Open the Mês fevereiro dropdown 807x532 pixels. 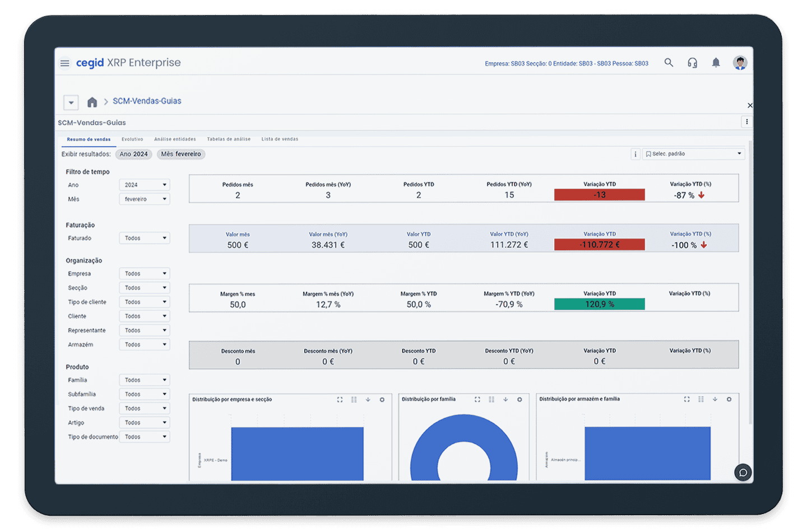point(145,199)
